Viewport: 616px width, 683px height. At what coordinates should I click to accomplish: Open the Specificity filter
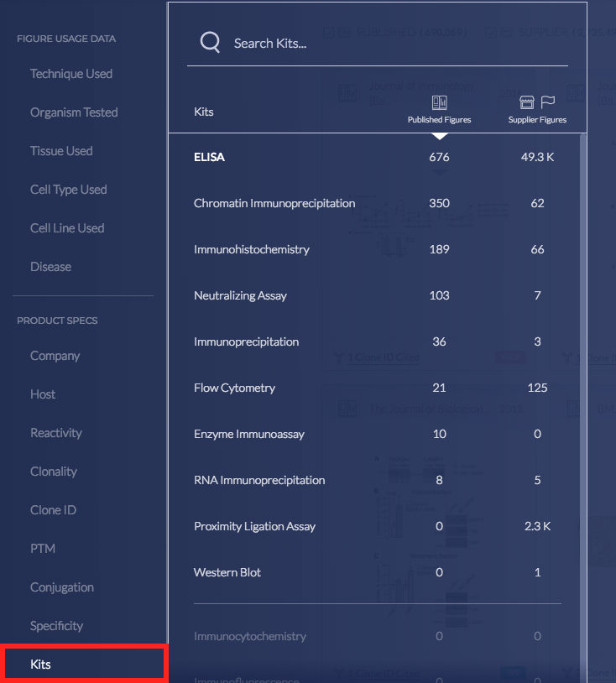pos(56,626)
